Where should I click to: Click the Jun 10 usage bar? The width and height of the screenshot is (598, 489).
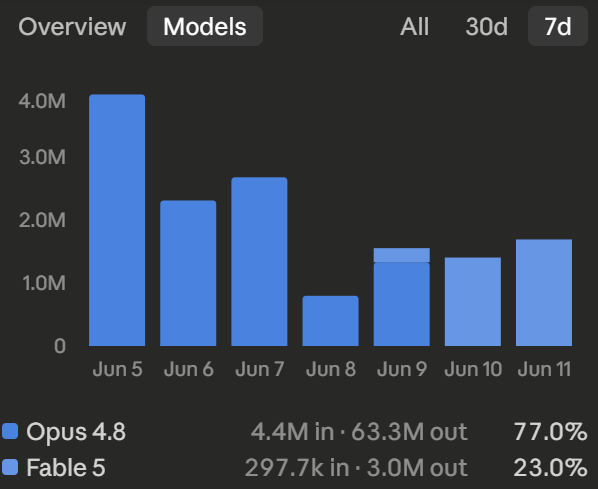pyautogui.click(x=473, y=302)
